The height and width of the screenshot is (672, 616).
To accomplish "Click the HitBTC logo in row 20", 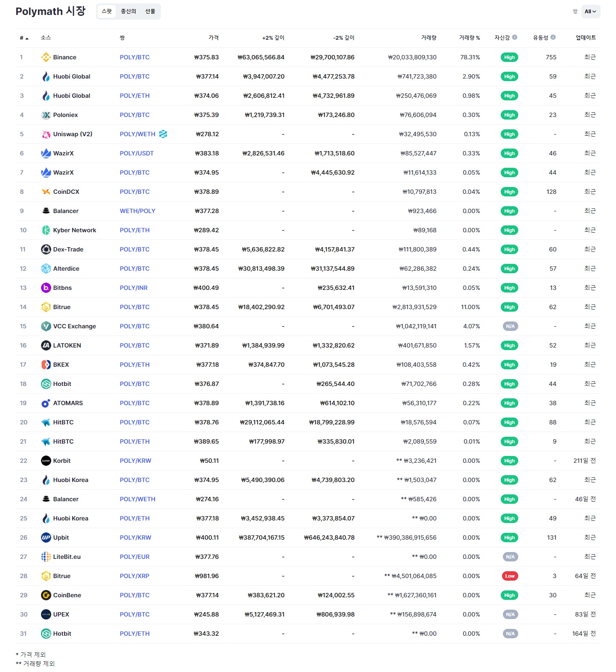I will point(46,422).
